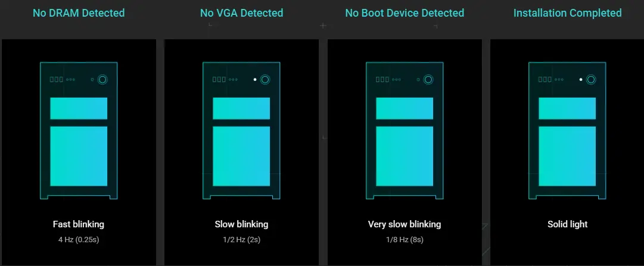Click the Solid light label
The height and width of the screenshot is (266, 644).
click(x=567, y=224)
